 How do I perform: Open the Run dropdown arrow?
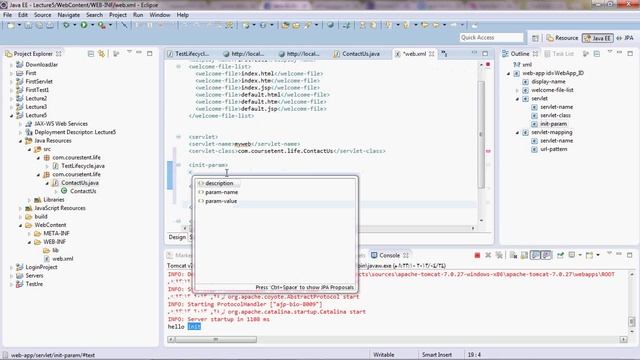(92, 25)
